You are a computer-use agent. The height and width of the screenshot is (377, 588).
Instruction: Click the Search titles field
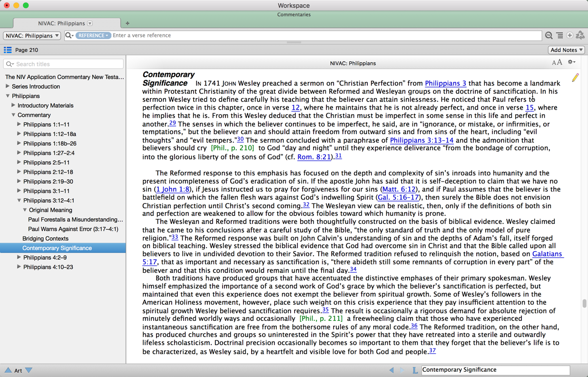(63, 64)
